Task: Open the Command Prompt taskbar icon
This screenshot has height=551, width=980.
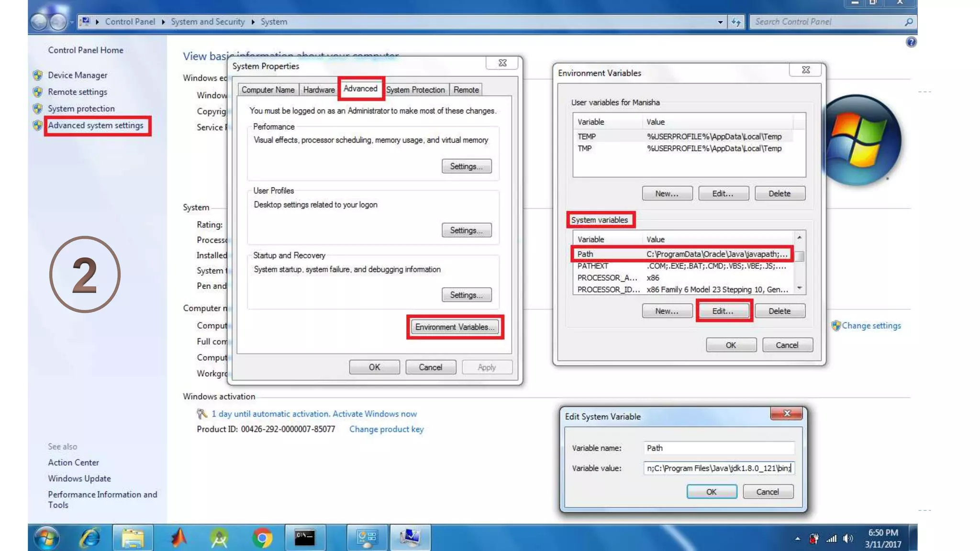Action: point(305,538)
